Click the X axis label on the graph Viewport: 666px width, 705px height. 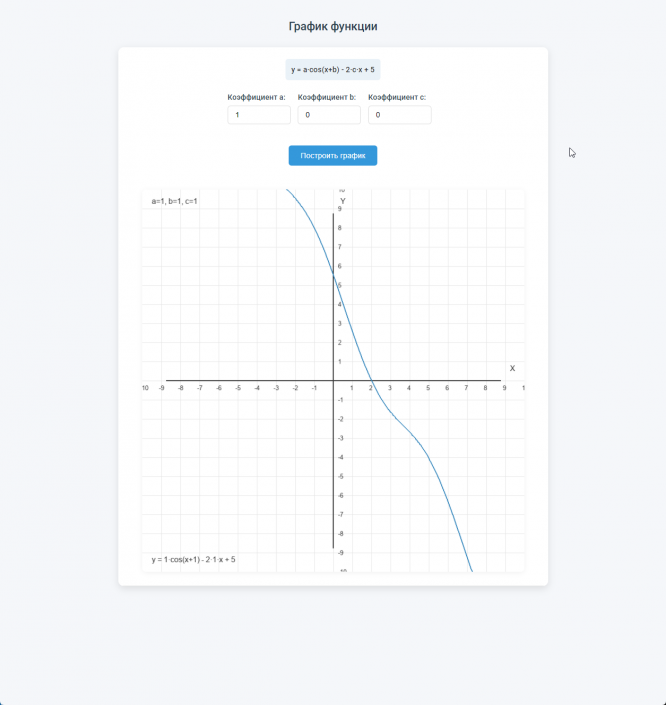(x=513, y=369)
